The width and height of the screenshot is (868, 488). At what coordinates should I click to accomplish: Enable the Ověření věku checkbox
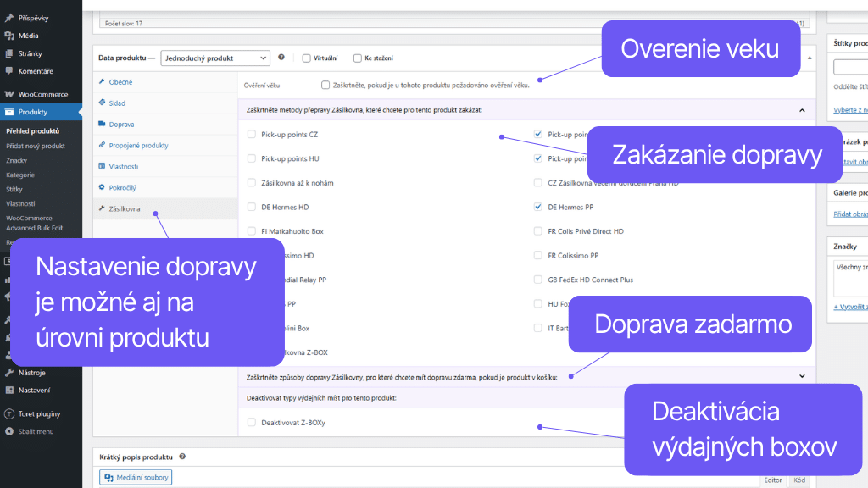click(x=325, y=86)
